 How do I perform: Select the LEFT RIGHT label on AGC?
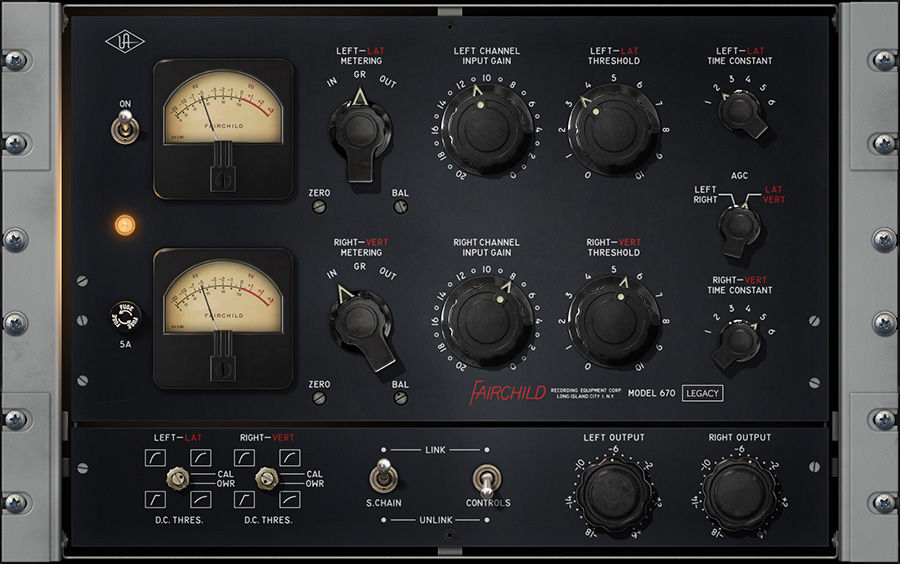tap(705, 195)
